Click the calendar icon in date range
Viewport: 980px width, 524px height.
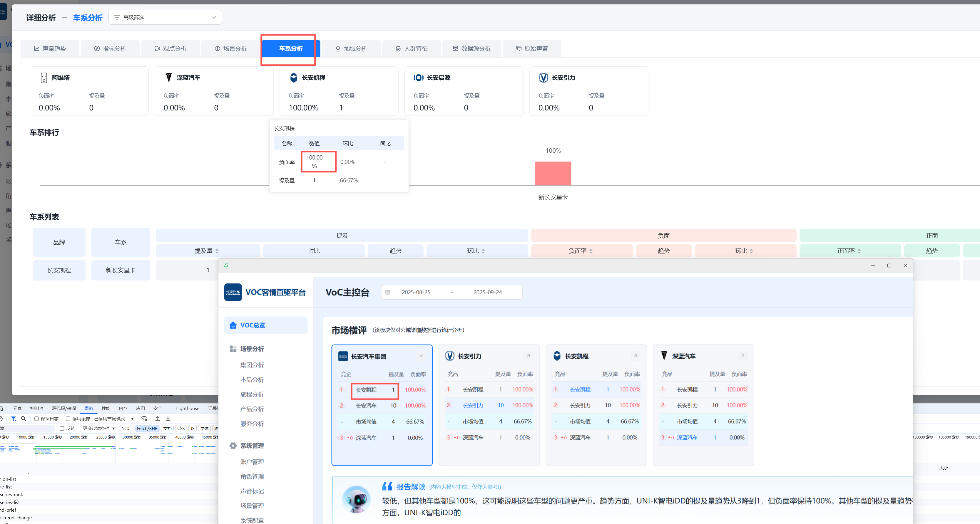[x=387, y=292]
